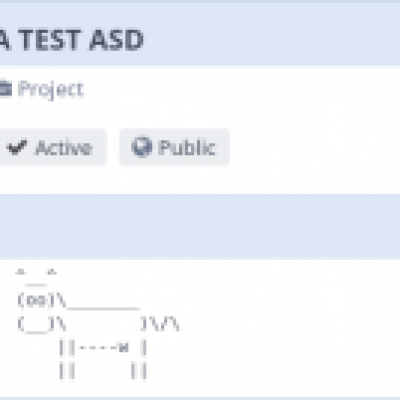
Task: Click the checkmark icon in Active tag
Action: (x=17, y=147)
